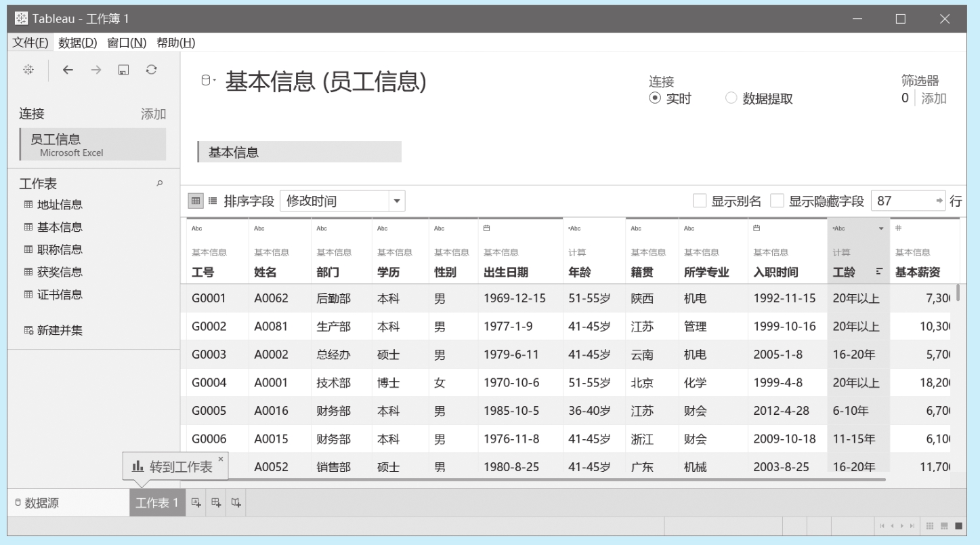Screen dimensions: 980x545
Task: Click 添加 under 筛选器
Action: point(933,98)
